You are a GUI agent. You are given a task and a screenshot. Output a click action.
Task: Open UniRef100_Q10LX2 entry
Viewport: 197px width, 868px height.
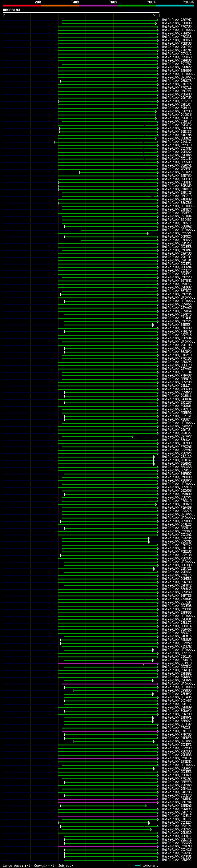tap(177, 142)
